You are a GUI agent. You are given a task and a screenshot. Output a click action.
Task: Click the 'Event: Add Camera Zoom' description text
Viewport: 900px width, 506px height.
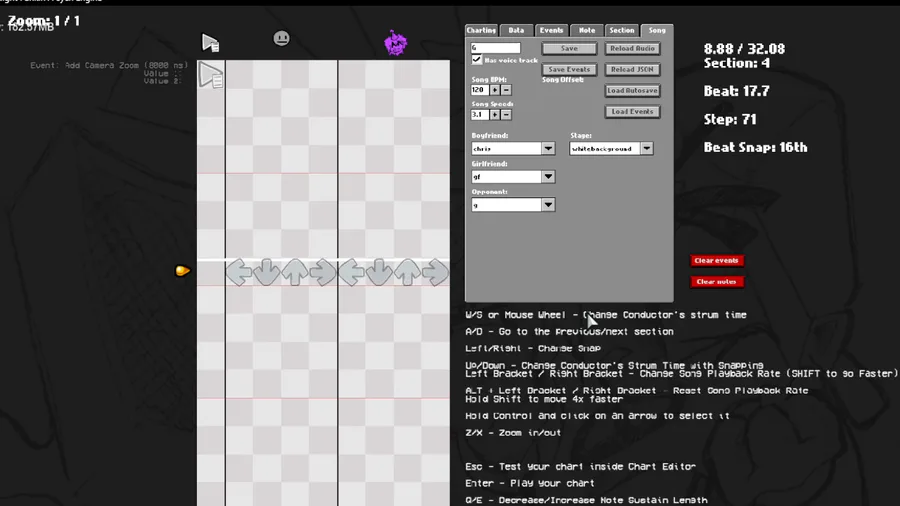[109, 65]
